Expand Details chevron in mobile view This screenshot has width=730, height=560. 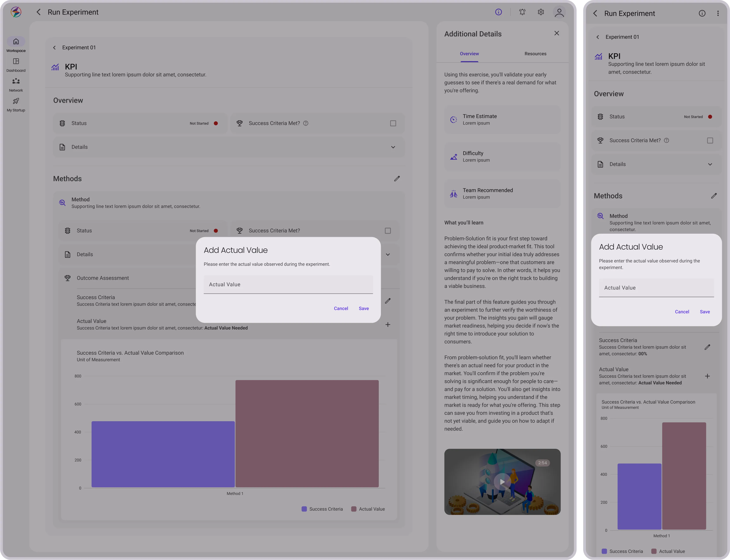(x=710, y=164)
